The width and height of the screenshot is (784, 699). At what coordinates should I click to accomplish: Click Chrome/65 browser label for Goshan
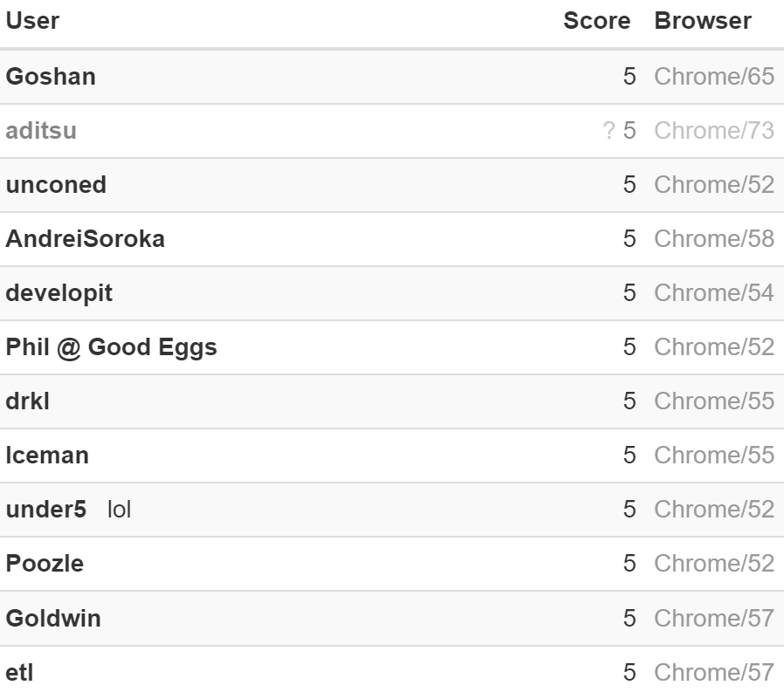coord(714,77)
